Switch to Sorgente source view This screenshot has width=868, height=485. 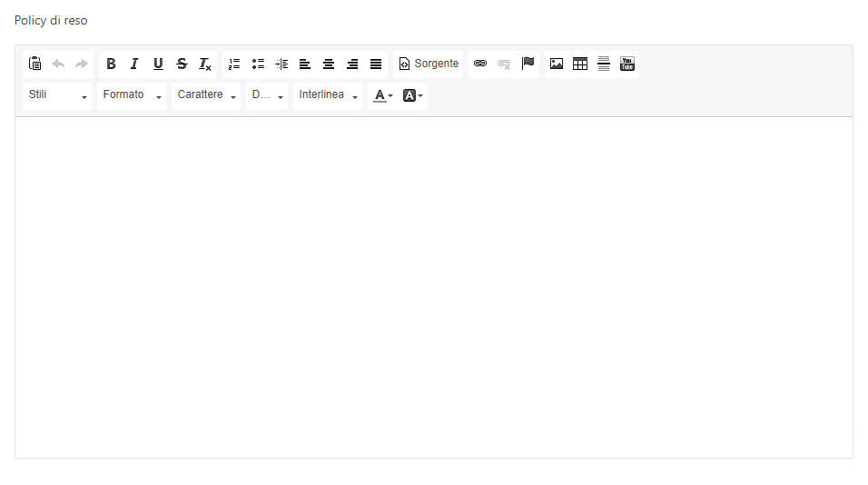pyautogui.click(x=429, y=64)
